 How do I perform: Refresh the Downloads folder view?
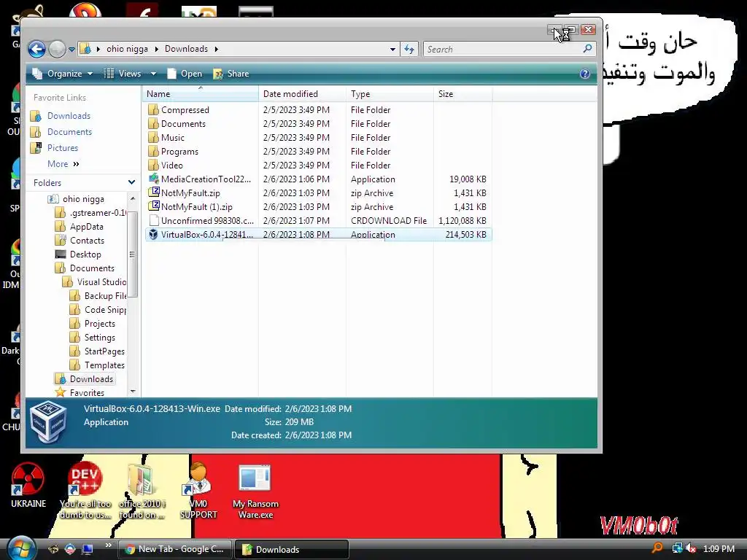[409, 49]
